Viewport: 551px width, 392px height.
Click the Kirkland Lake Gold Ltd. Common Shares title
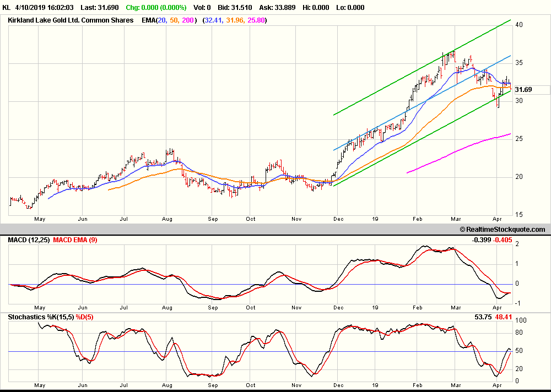click(x=71, y=20)
